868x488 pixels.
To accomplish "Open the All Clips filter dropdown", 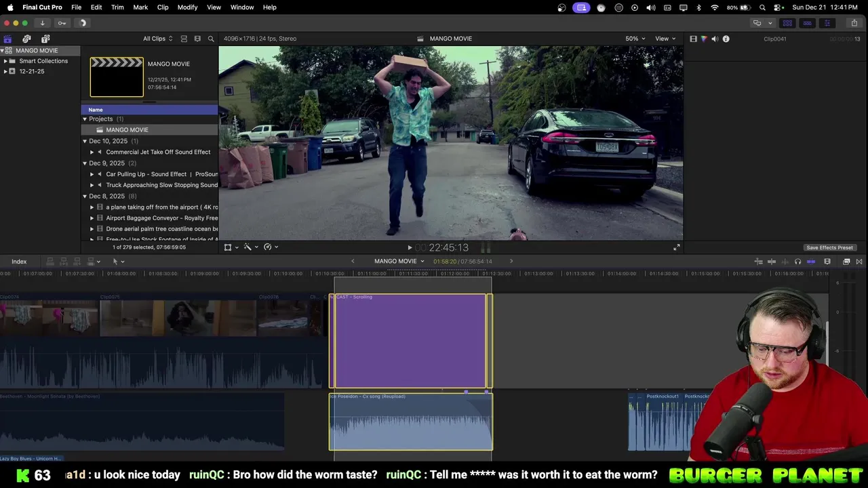I will coord(157,39).
